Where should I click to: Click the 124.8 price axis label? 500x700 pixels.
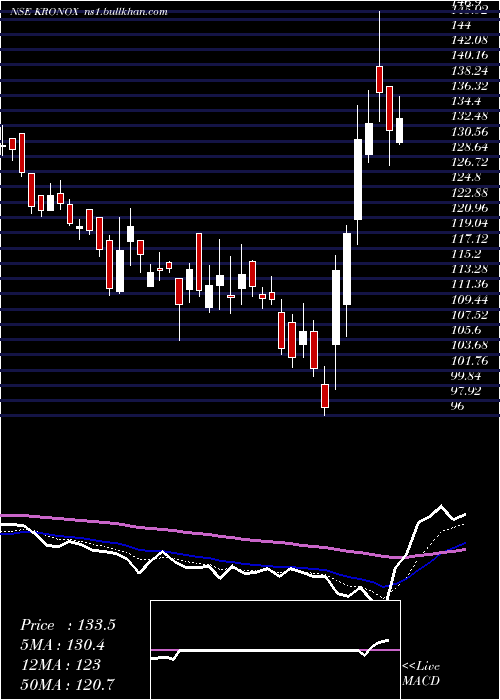point(466,177)
